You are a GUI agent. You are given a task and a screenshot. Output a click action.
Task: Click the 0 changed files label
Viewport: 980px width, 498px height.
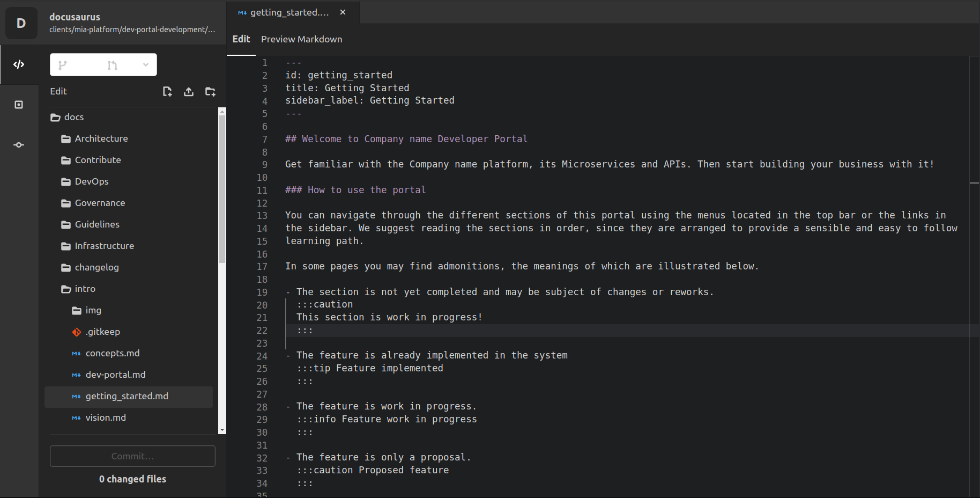pos(132,479)
